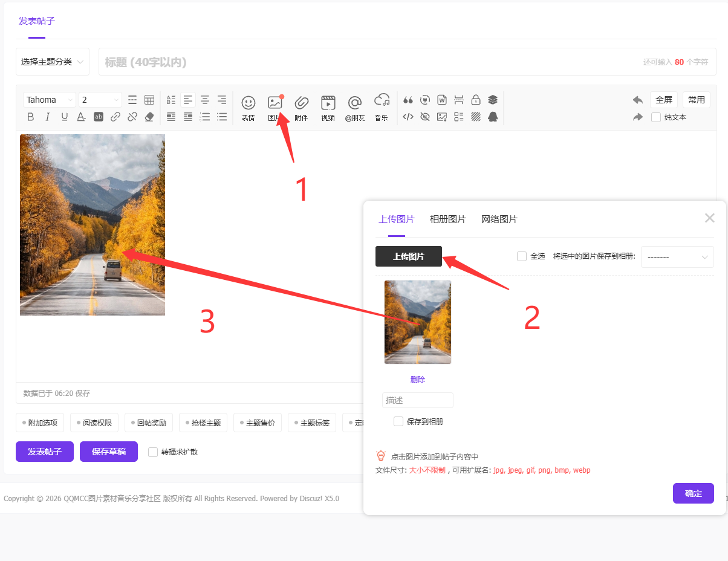Click the 常用 common mode button
Image resolution: width=728 pixels, height=561 pixels.
click(697, 100)
